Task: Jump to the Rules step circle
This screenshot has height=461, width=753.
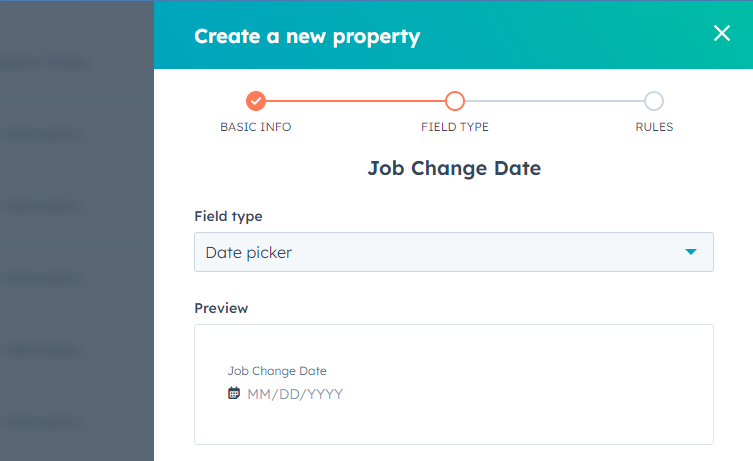Action: click(654, 101)
